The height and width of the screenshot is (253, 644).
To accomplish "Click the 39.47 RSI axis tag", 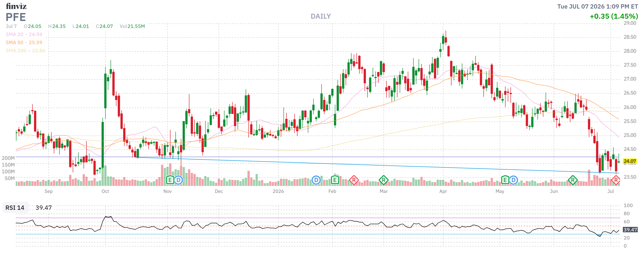I will (630, 230).
